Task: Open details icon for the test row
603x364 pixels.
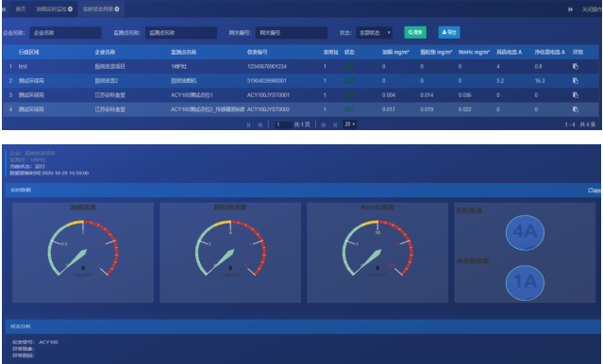Action: (x=576, y=67)
